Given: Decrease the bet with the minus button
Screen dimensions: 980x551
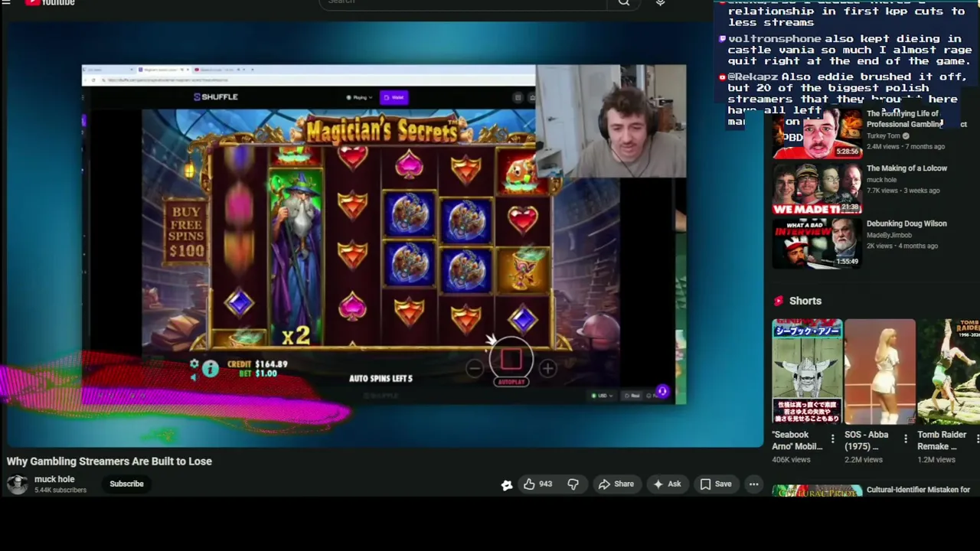Looking at the screenshot, I should pyautogui.click(x=475, y=369).
